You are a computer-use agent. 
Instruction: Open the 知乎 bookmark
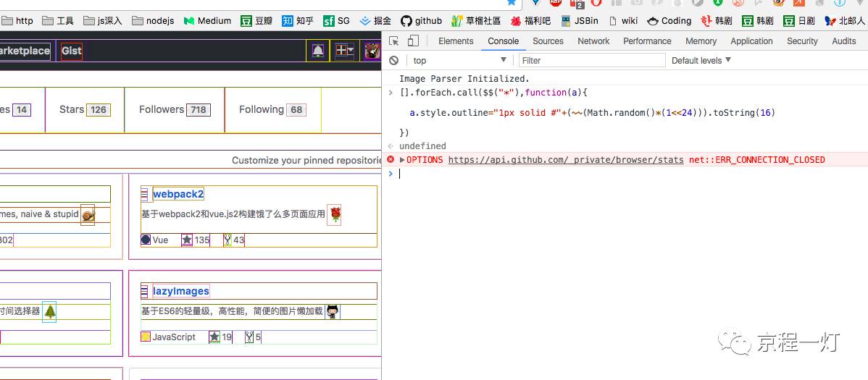298,21
